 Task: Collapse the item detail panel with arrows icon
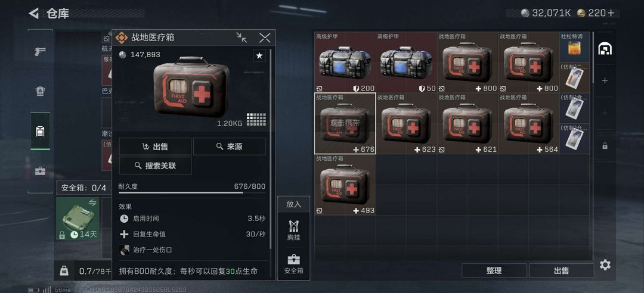(x=242, y=38)
